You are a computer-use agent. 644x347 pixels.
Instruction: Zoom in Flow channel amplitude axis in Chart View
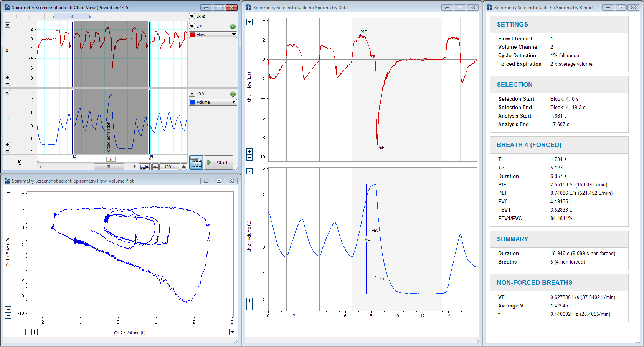[7, 77]
